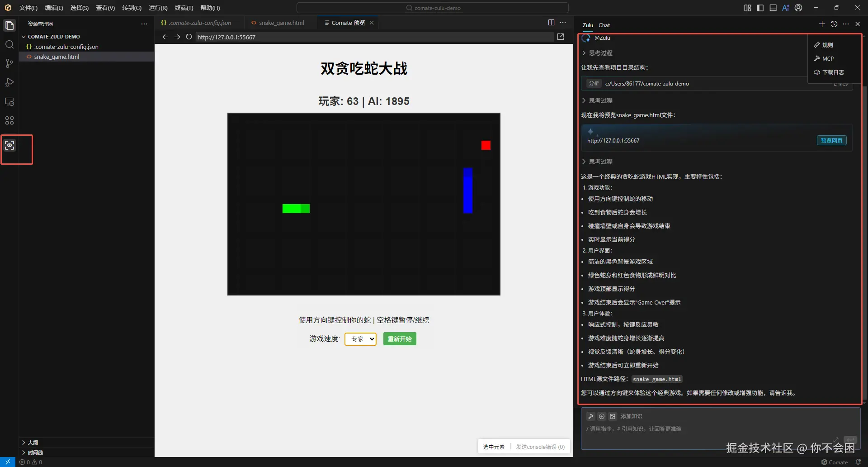Start a new chat with the plus icon

pos(822,24)
